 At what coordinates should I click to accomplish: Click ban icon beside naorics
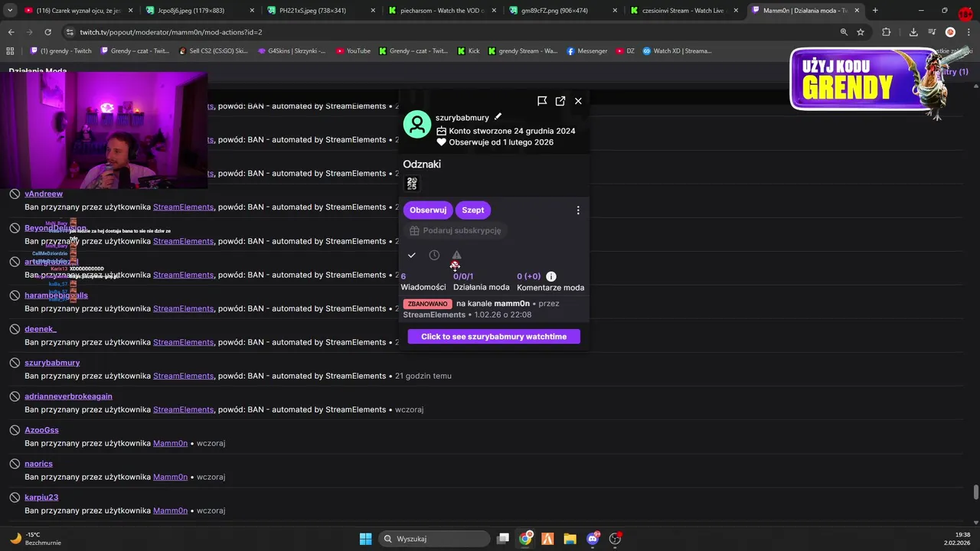click(15, 464)
